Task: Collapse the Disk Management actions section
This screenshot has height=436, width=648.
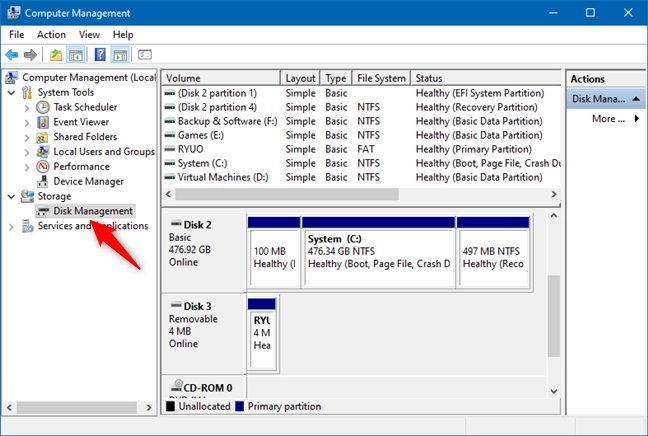Action: (x=636, y=99)
